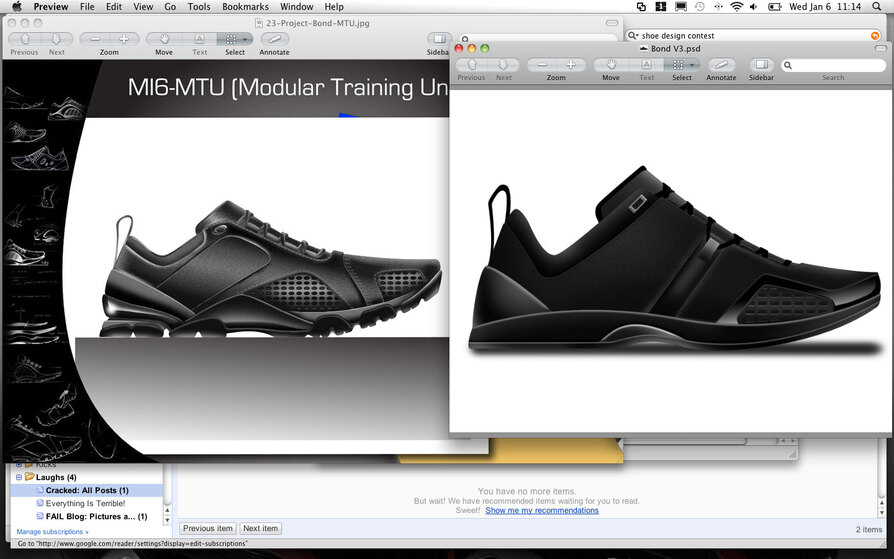Click toolbar pill button of 23-Project-Bond-MTU.jpg window
This screenshot has width=894, height=559.
(x=612, y=23)
